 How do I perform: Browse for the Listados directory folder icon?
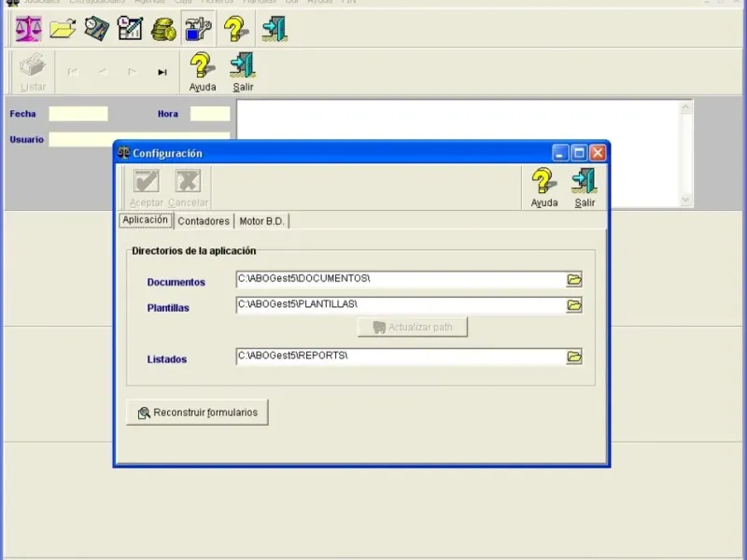click(574, 357)
